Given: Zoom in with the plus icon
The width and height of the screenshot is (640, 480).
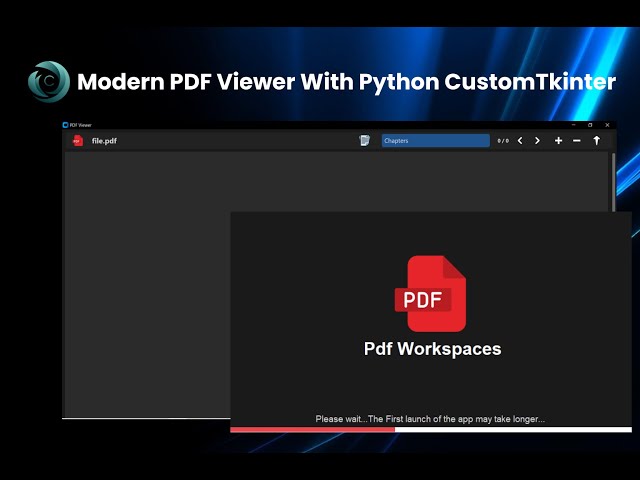Looking at the screenshot, I should coord(558,140).
